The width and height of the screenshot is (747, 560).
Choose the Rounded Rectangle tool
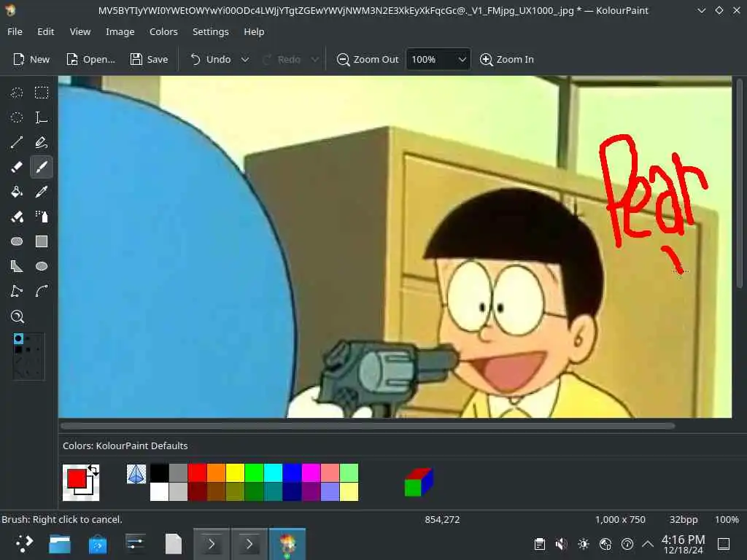click(x=17, y=241)
